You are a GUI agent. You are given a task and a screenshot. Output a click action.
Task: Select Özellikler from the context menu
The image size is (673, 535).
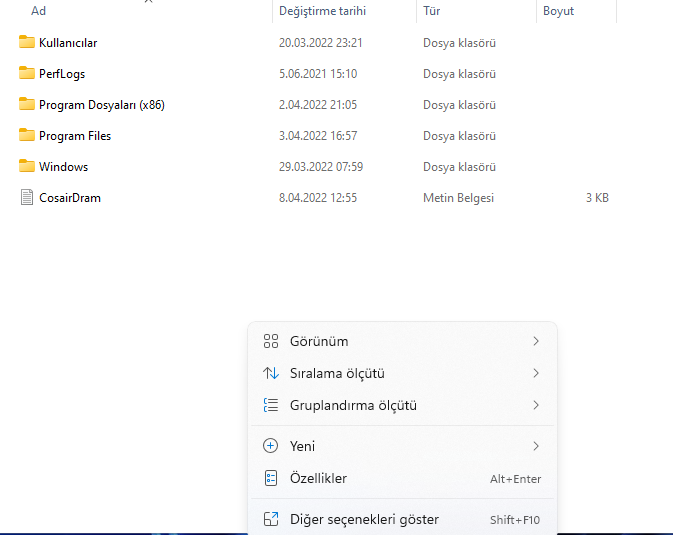point(318,478)
